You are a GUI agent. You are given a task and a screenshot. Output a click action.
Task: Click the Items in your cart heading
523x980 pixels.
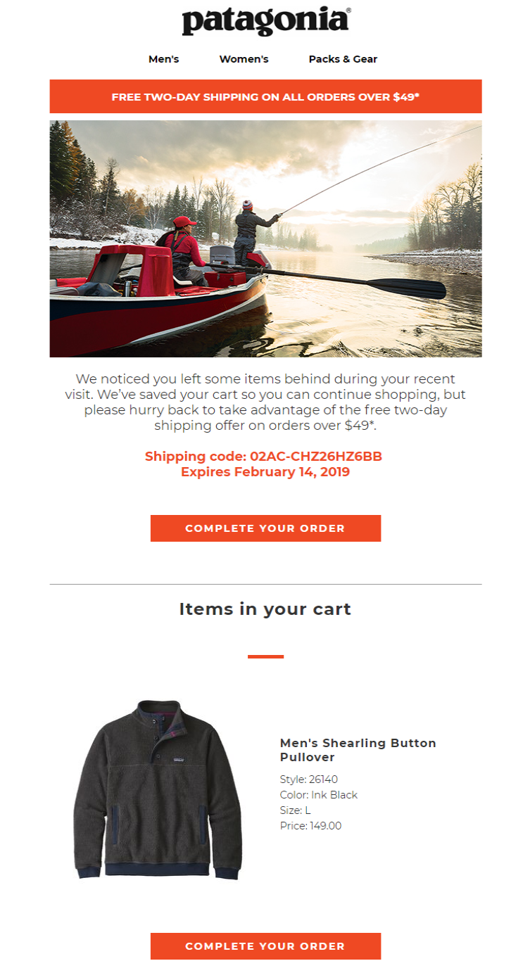(x=265, y=609)
